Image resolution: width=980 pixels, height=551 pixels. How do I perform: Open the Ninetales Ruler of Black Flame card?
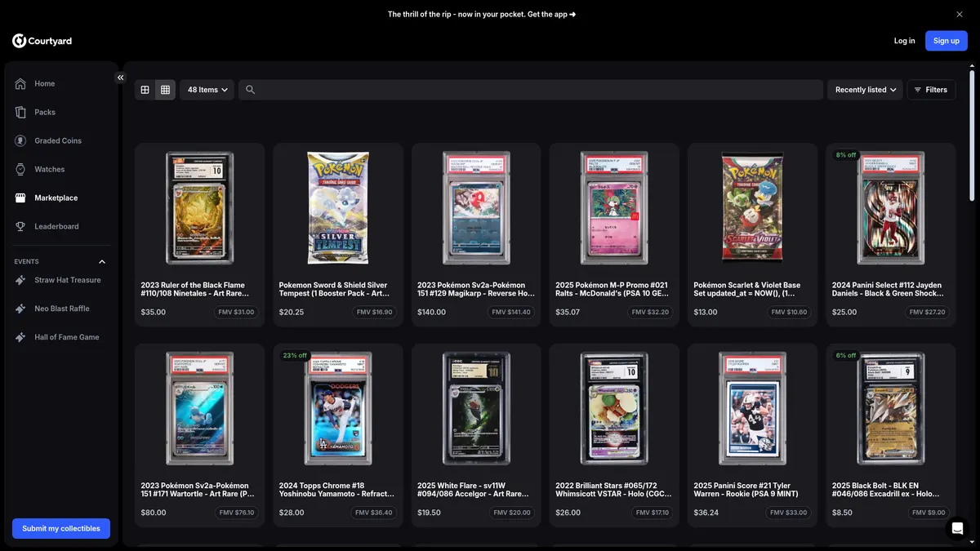(x=199, y=235)
